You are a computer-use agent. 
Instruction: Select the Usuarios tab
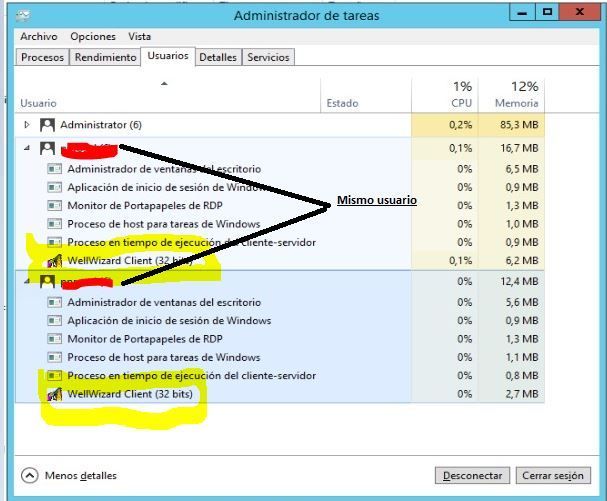168,56
